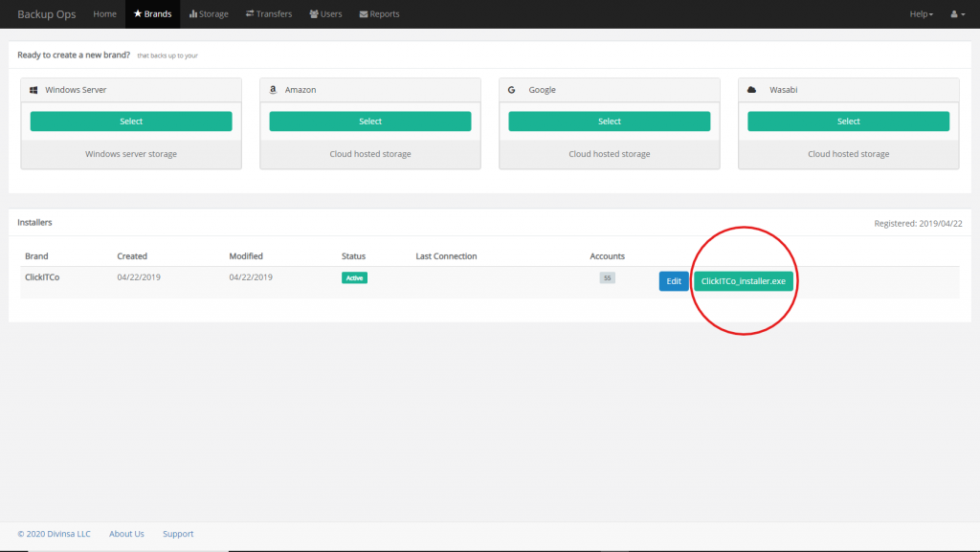The width and height of the screenshot is (980, 552).
Task: Click the Accounts column header
Action: 607,256
